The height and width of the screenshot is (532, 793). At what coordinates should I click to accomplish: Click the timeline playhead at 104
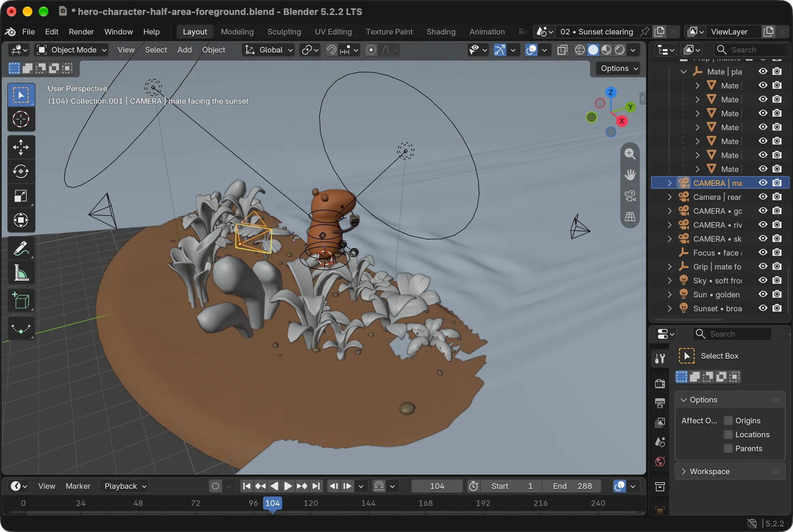(x=273, y=503)
